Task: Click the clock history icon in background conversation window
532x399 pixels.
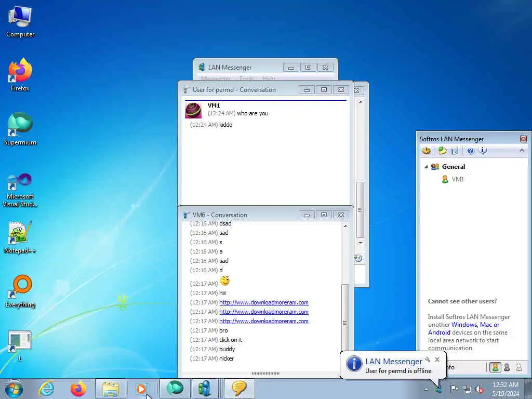Action: [358, 258]
